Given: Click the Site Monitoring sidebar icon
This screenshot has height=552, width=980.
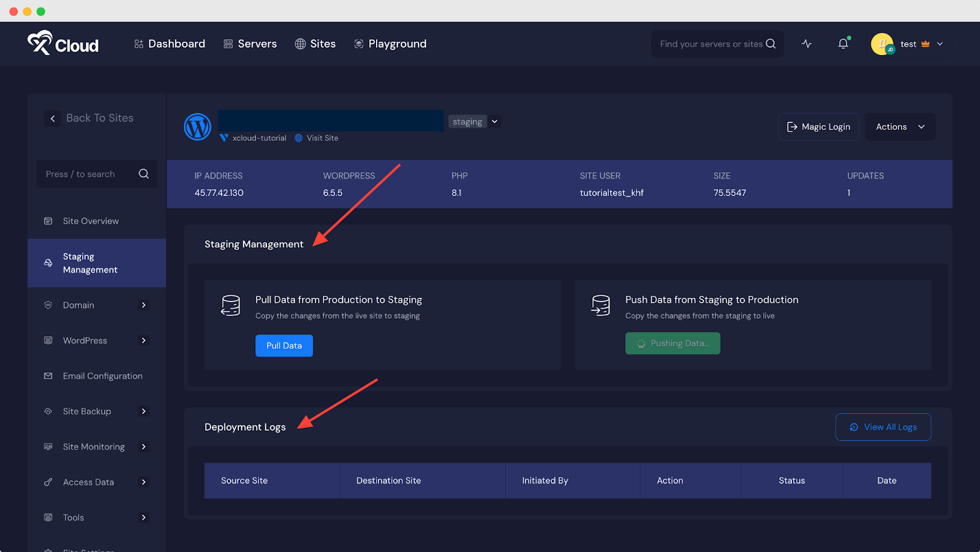Looking at the screenshot, I should (x=48, y=446).
